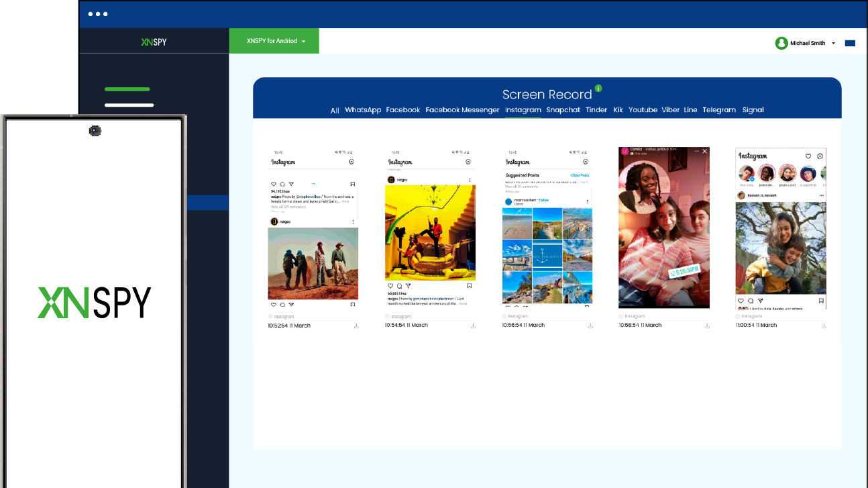Select the Facebook tab
The width and height of the screenshot is (868, 488).
pos(403,110)
